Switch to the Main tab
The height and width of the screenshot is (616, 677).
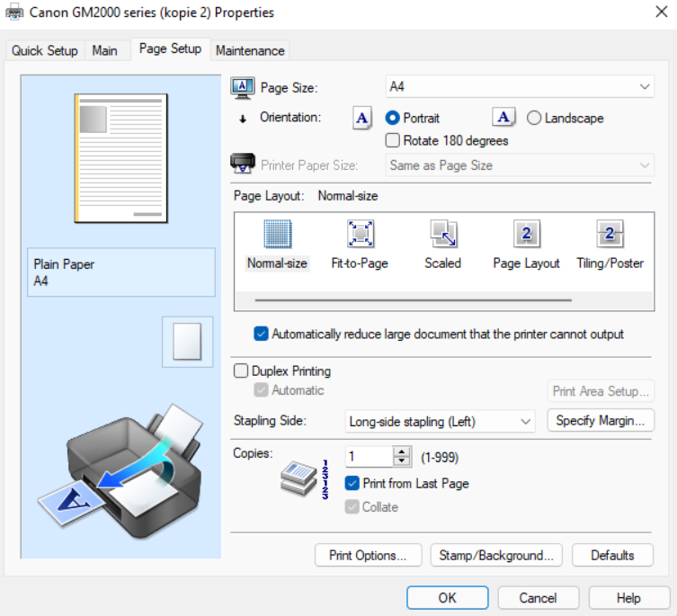click(105, 50)
